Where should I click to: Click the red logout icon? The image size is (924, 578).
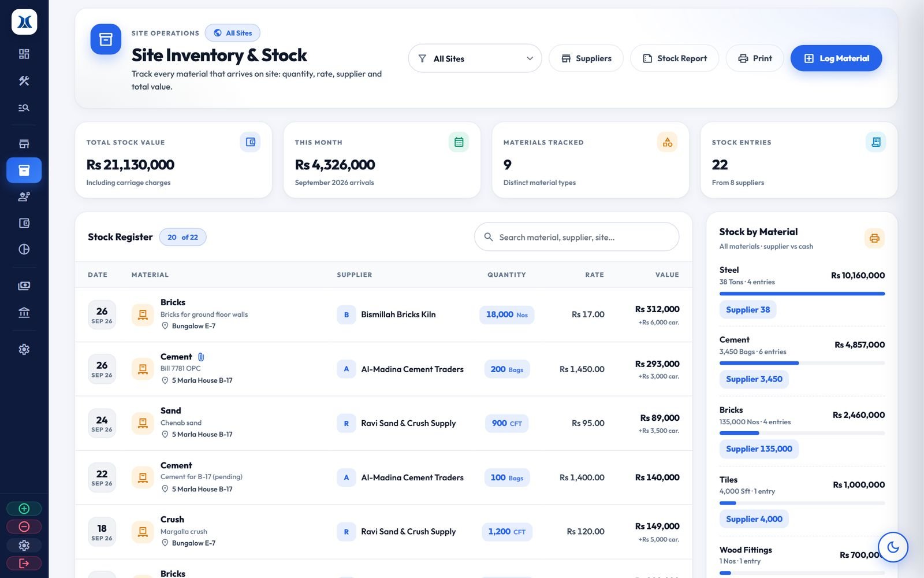click(24, 563)
